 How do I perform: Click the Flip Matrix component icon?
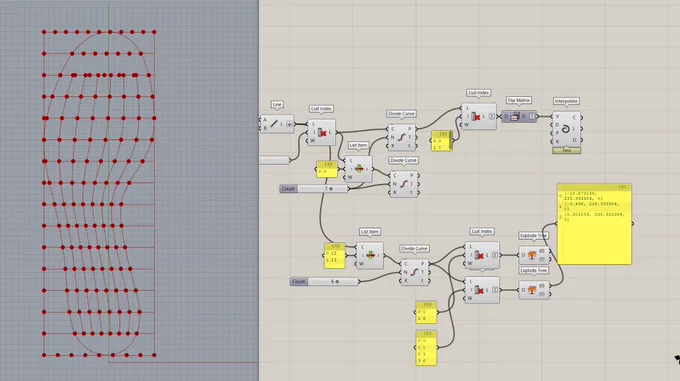515,117
